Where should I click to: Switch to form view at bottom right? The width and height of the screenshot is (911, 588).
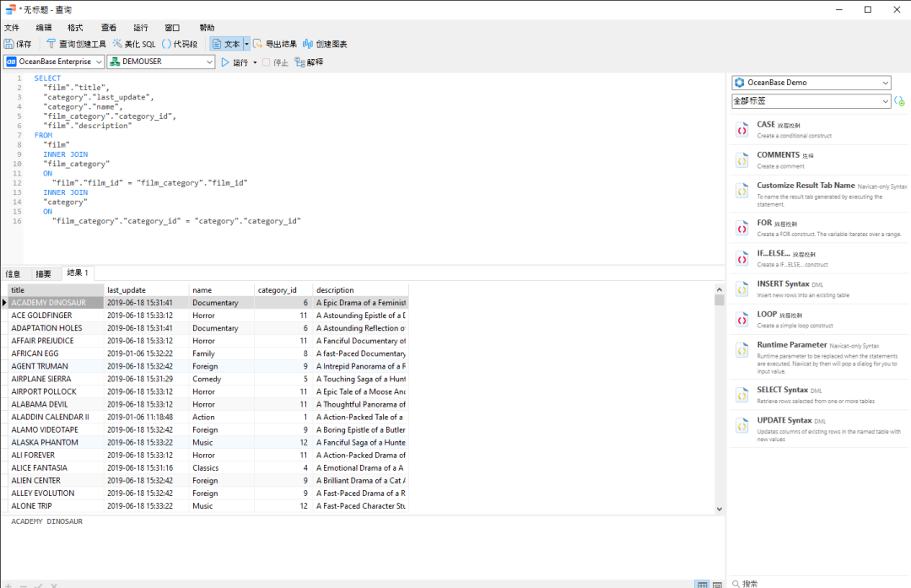coord(717,584)
